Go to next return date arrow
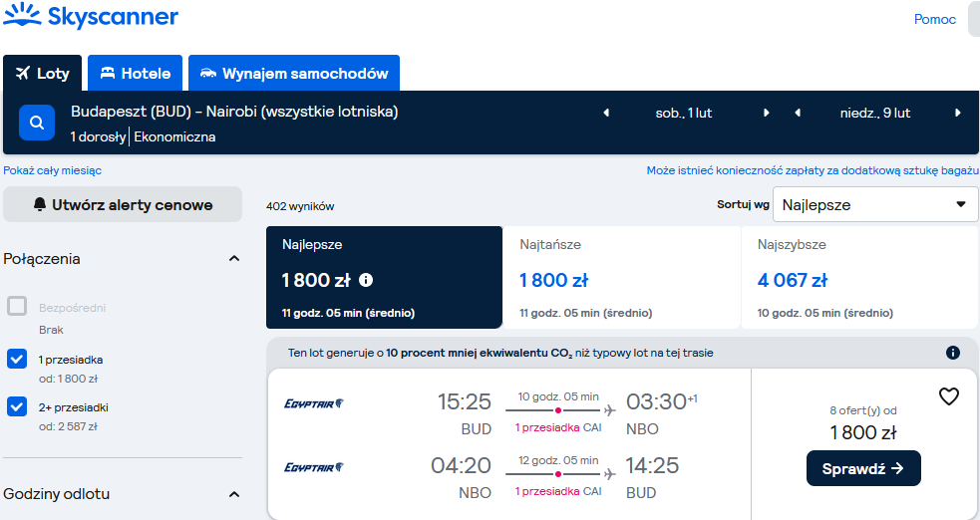This screenshot has width=980, height=520. tap(957, 113)
